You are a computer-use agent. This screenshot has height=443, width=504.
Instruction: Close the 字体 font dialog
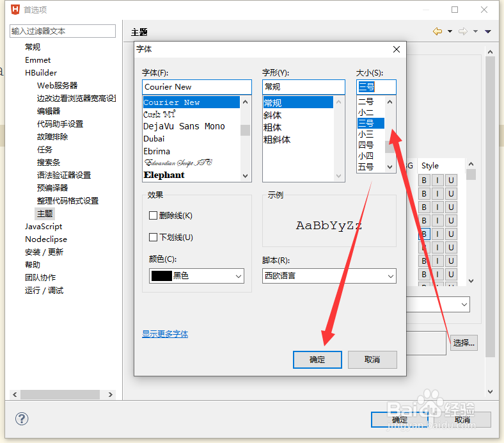(397, 49)
